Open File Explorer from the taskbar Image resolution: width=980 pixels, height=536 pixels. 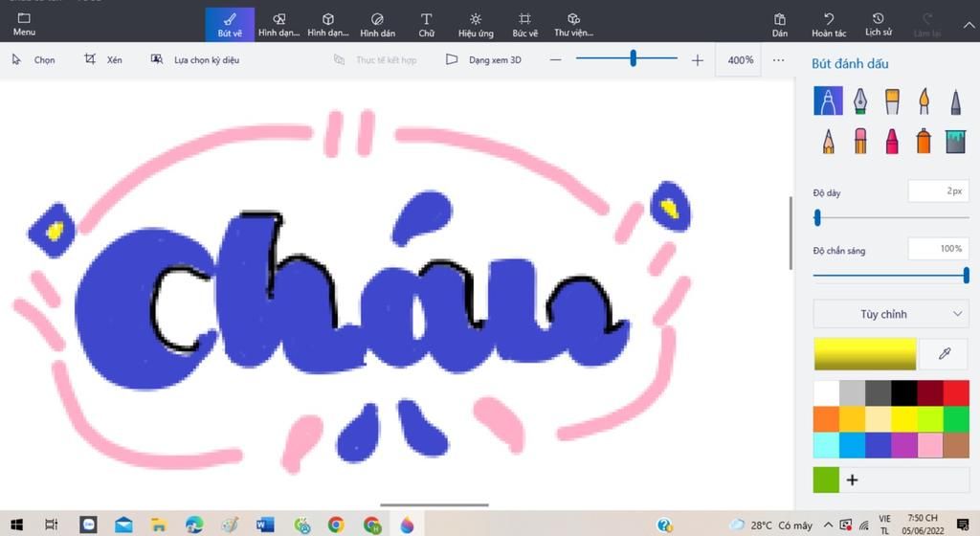[159, 525]
